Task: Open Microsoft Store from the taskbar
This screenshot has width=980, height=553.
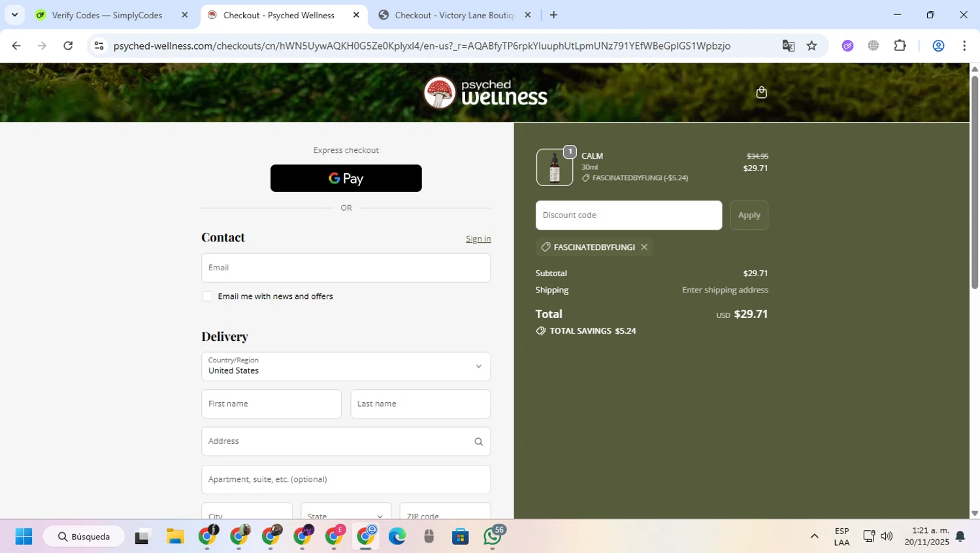Action: click(x=461, y=537)
